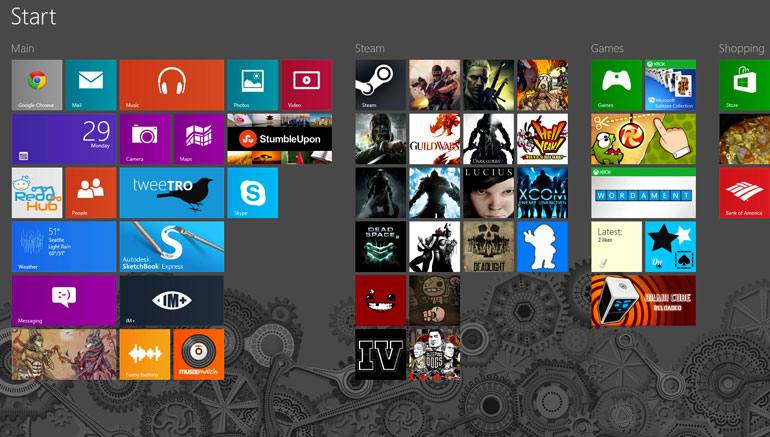Launch Skype from its tile
This screenshot has width=770, height=437.
click(252, 193)
